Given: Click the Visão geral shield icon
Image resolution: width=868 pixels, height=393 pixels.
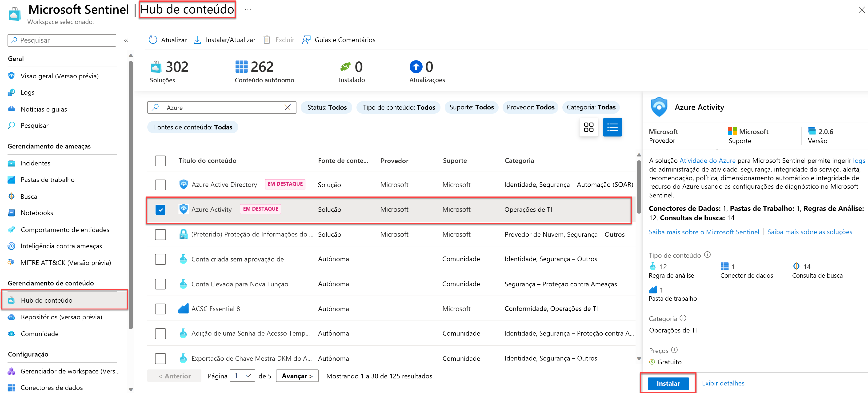Looking at the screenshot, I should tap(12, 76).
